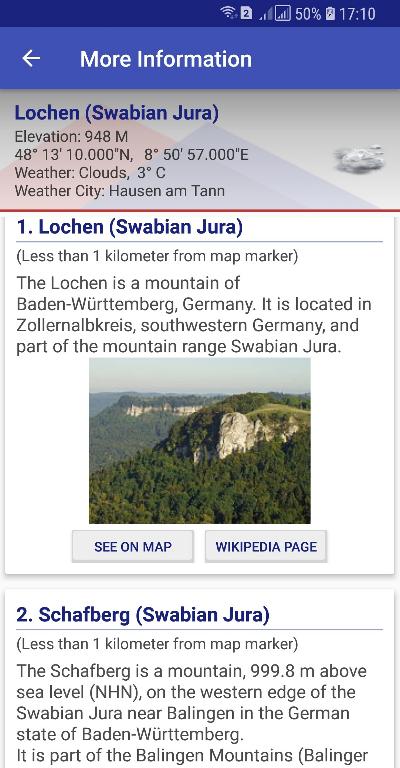Tap the Weather City: Hausen am Tann line
This screenshot has height=768, width=400.
point(120,191)
